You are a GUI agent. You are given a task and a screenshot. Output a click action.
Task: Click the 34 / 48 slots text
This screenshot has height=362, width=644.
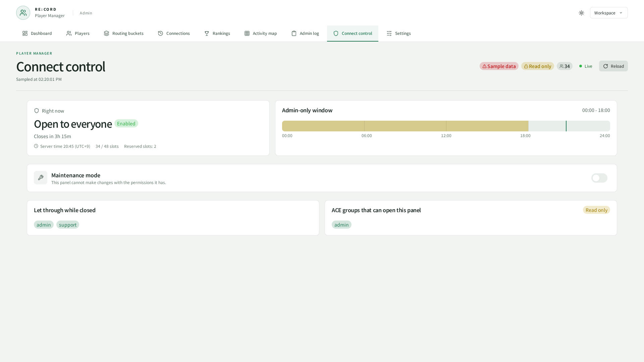tap(107, 146)
